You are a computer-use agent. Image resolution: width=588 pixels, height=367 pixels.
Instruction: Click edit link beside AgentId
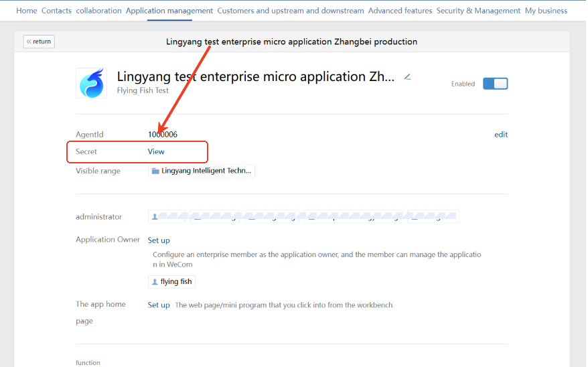(501, 135)
